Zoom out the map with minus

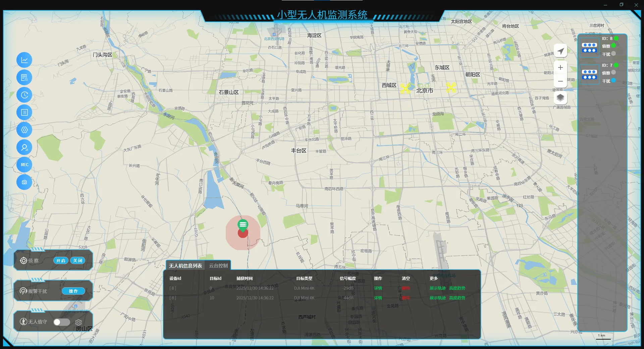(560, 81)
